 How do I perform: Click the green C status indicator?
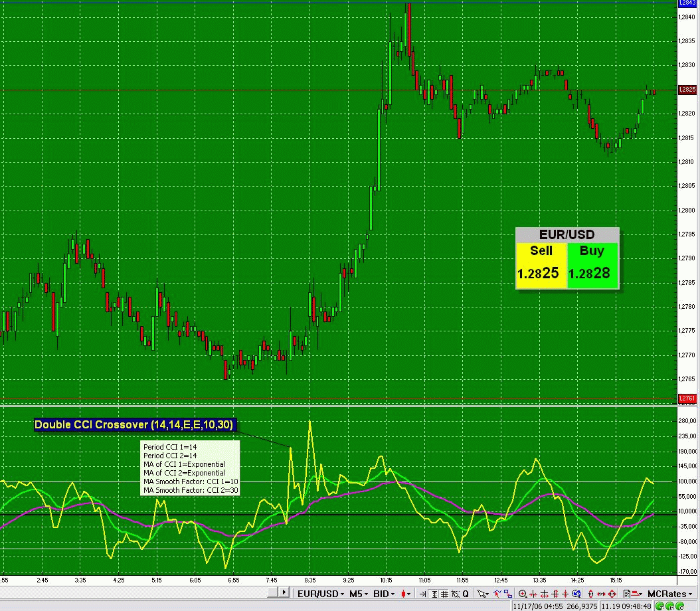click(680, 606)
